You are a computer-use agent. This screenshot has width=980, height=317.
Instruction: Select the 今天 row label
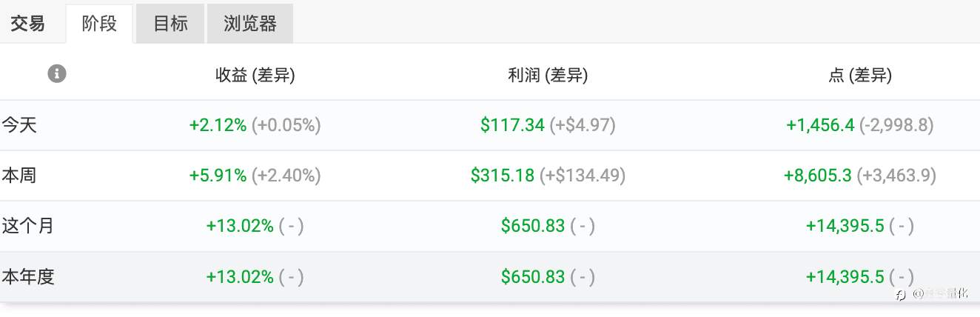coord(19,124)
